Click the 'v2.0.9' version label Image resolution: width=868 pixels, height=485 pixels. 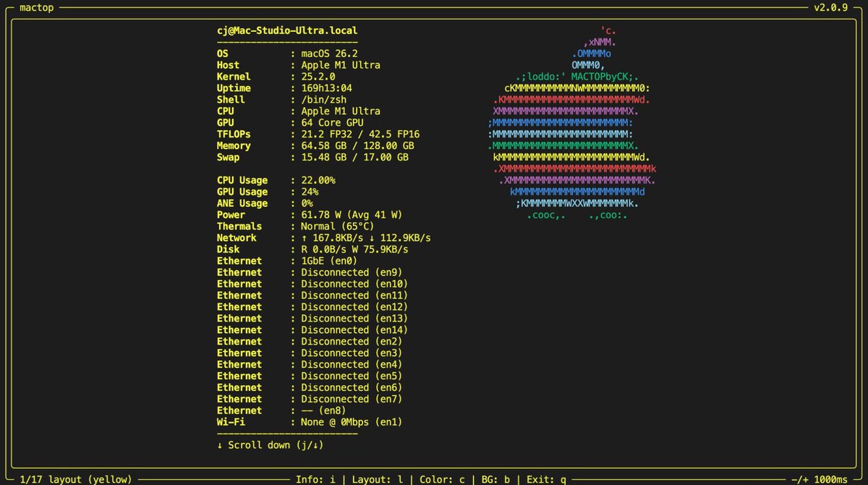(x=830, y=7)
